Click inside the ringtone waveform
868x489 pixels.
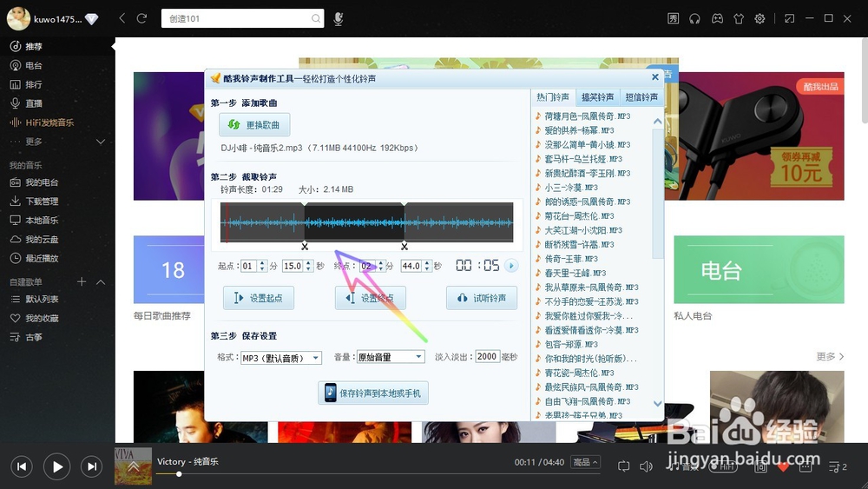(366, 222)
